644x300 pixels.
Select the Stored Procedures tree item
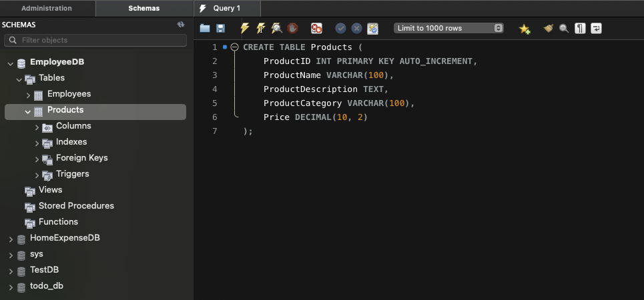(76, 206)
